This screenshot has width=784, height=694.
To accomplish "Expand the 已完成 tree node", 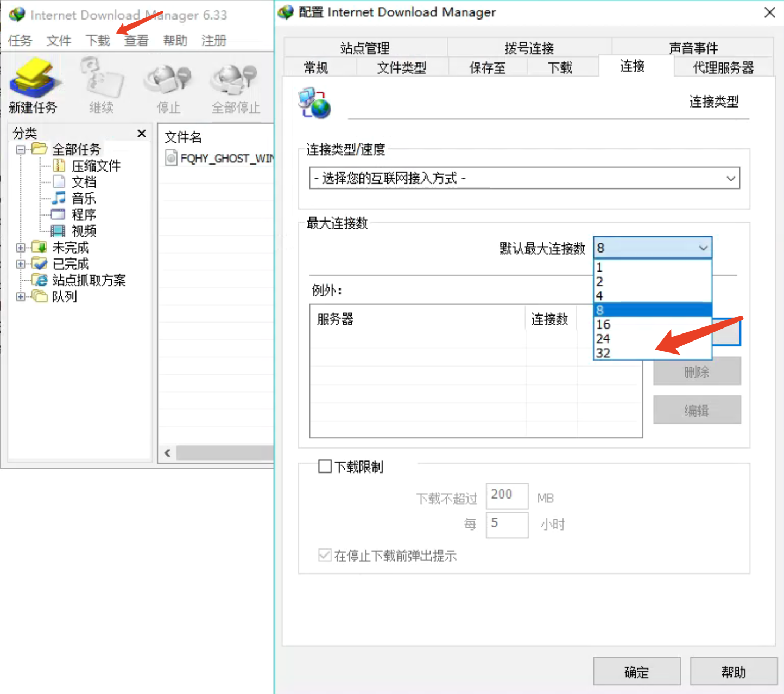I will [21, 264].
